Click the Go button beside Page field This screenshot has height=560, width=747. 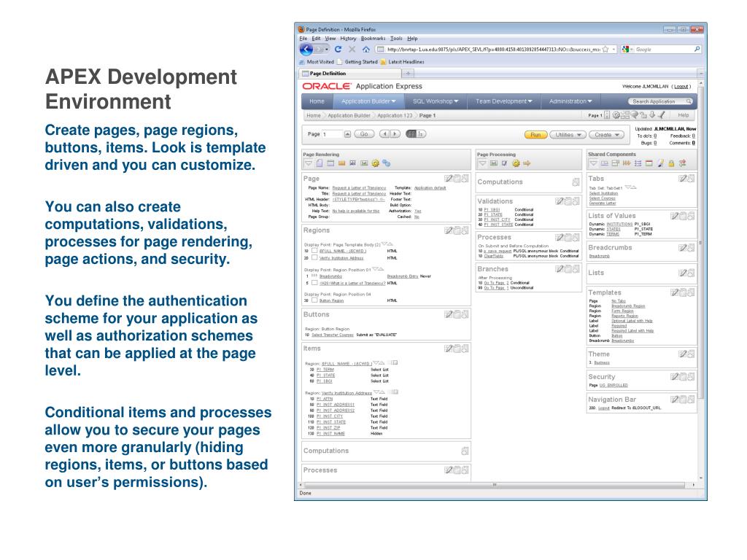(364, 134)
